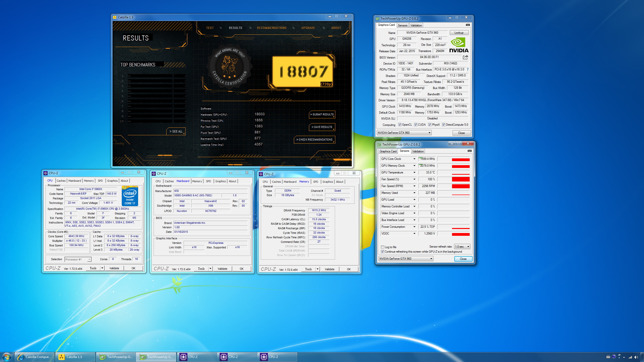The width and height of the screenshot is (644, 362).
Task: Switch to first CPU-Z taskbar item
Action: coord(197,357)
